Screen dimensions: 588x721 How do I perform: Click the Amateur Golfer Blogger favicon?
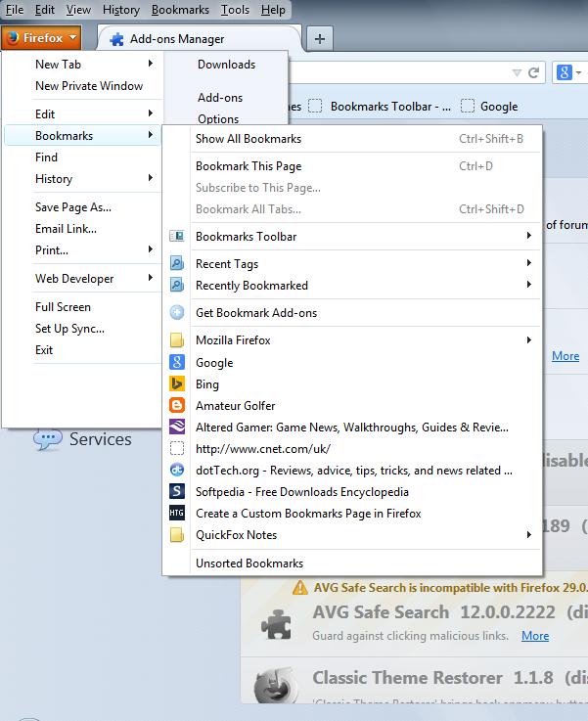(177, 406)
